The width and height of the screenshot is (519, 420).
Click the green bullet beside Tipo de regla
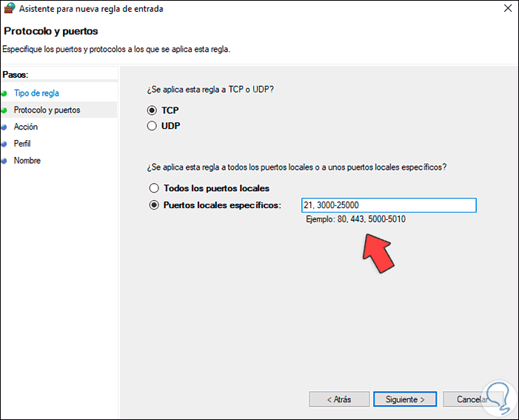[x=4, y=93]
